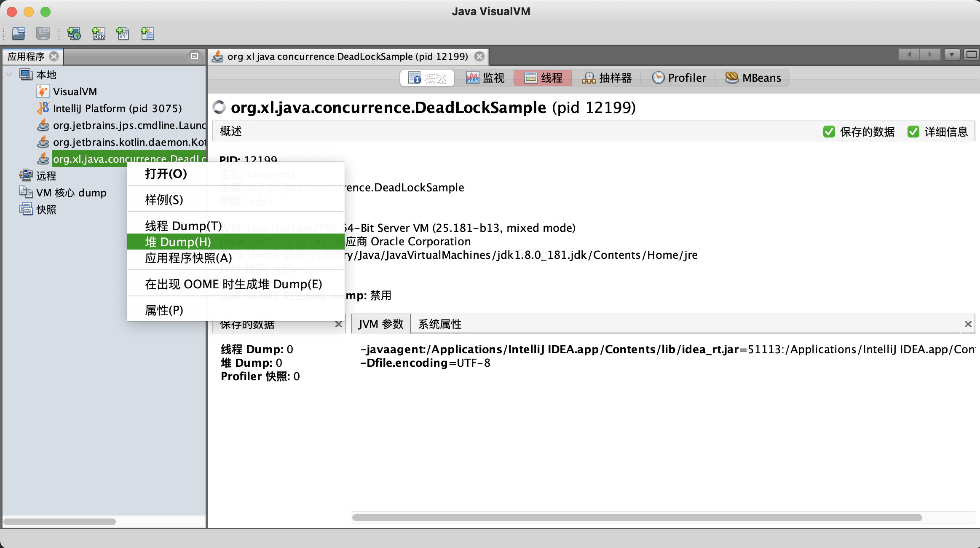
Task: Select org.jetbrains.kotlin.daemon entry
Action: [129, 142]
